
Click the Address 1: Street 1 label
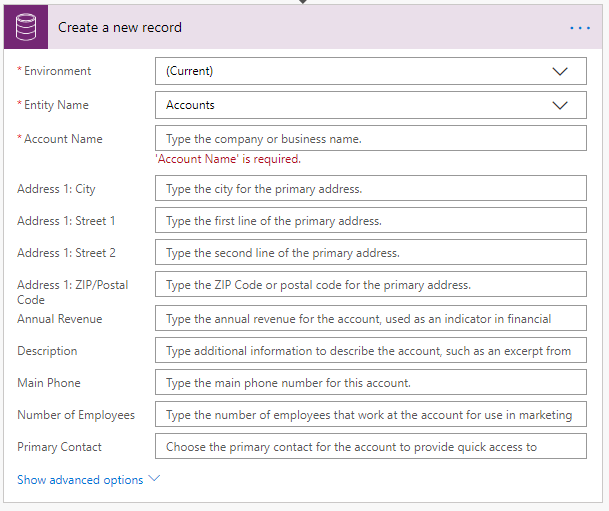pos(66,221)
